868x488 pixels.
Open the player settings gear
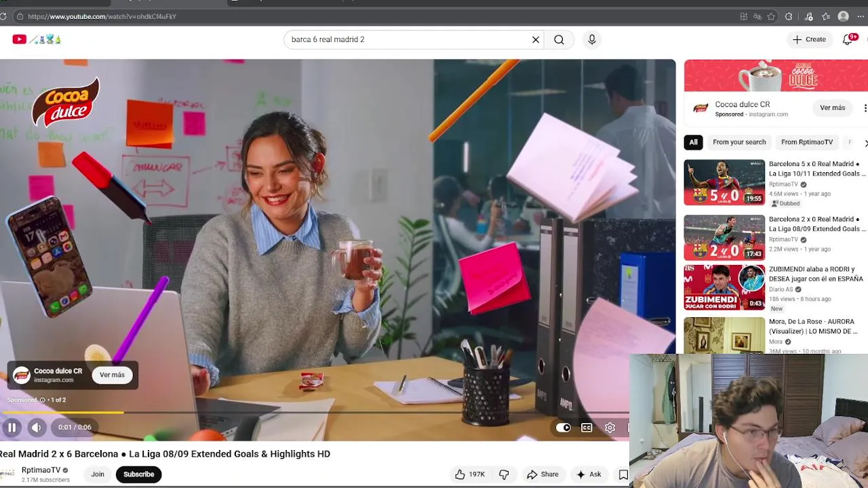(610, 428)
